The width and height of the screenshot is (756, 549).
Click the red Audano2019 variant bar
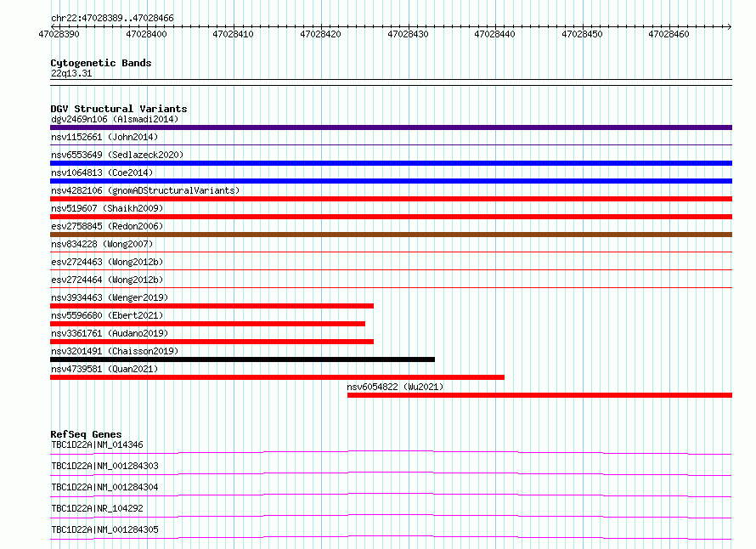(212, 342)
